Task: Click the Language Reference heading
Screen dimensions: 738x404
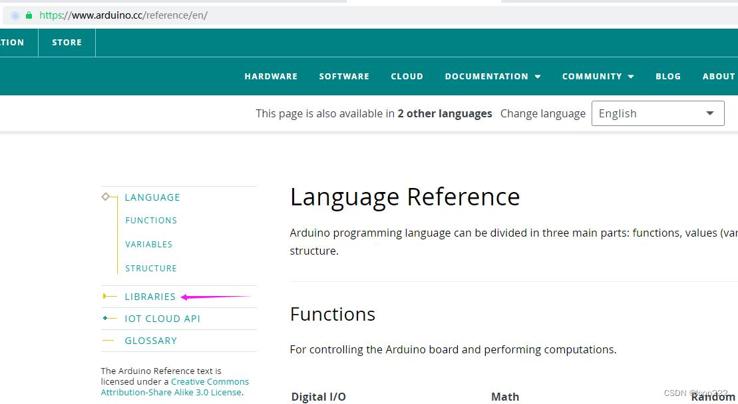Action: 405,197
